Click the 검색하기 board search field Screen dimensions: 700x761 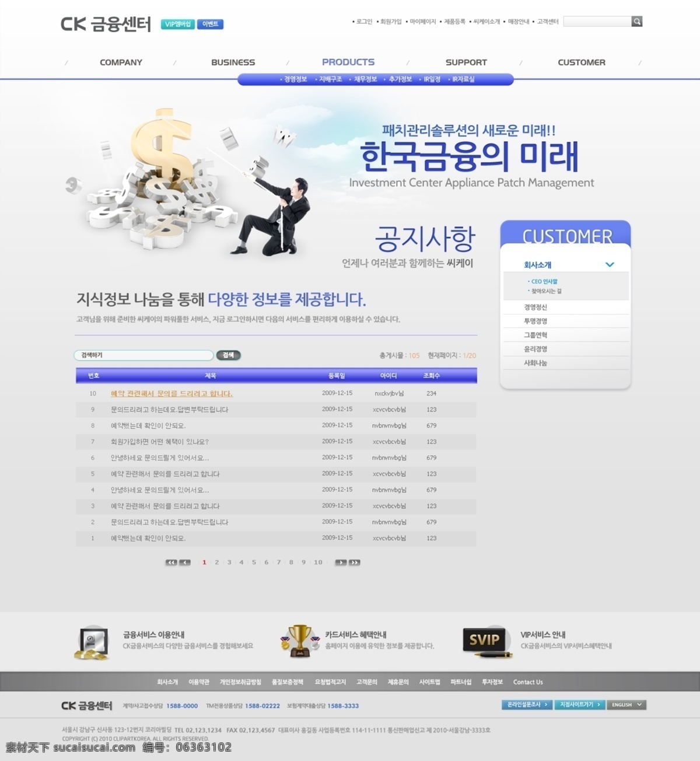[143, 355]
